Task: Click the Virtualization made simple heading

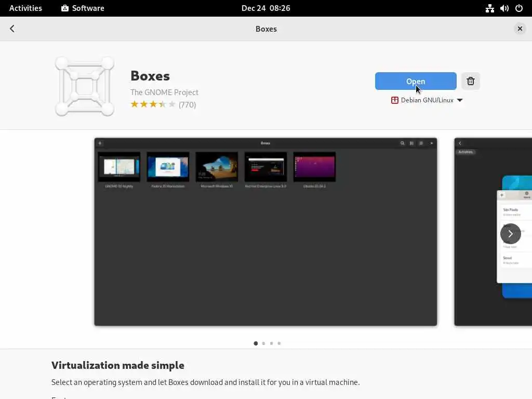Action: (x=118, y=365)
